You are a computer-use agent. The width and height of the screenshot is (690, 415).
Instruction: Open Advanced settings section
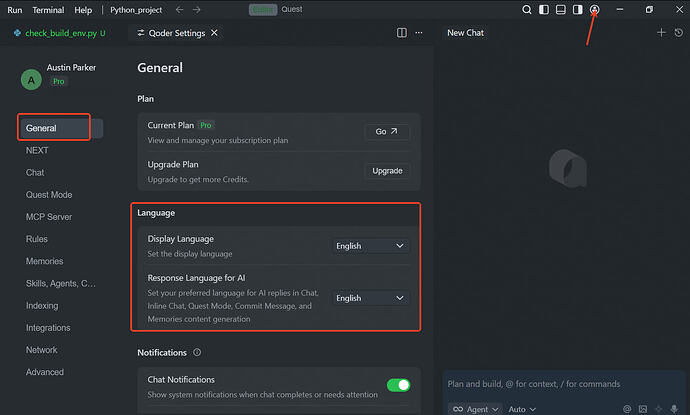(x=44, y=372)
